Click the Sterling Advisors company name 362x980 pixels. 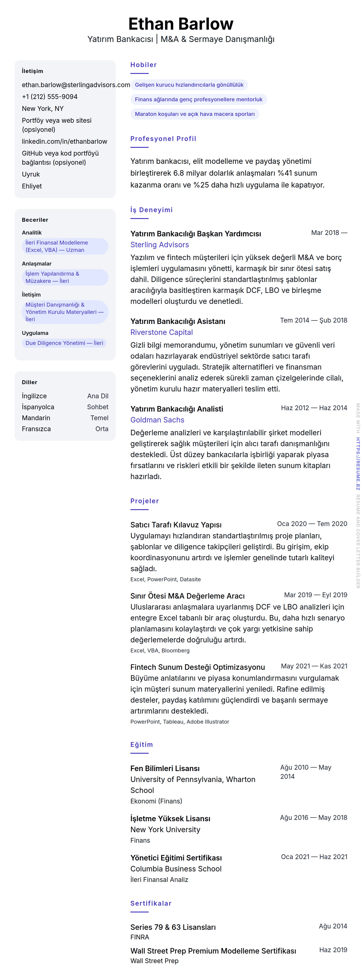click(159, 245)
